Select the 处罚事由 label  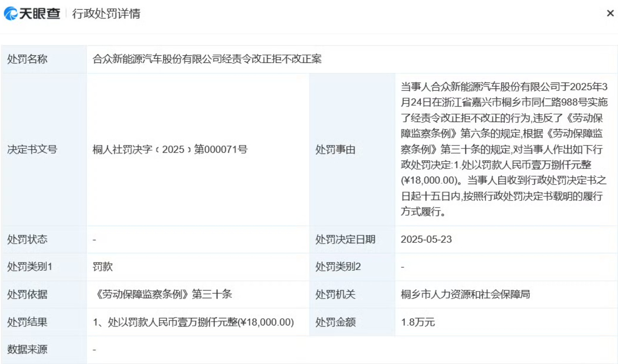[335, 150]
